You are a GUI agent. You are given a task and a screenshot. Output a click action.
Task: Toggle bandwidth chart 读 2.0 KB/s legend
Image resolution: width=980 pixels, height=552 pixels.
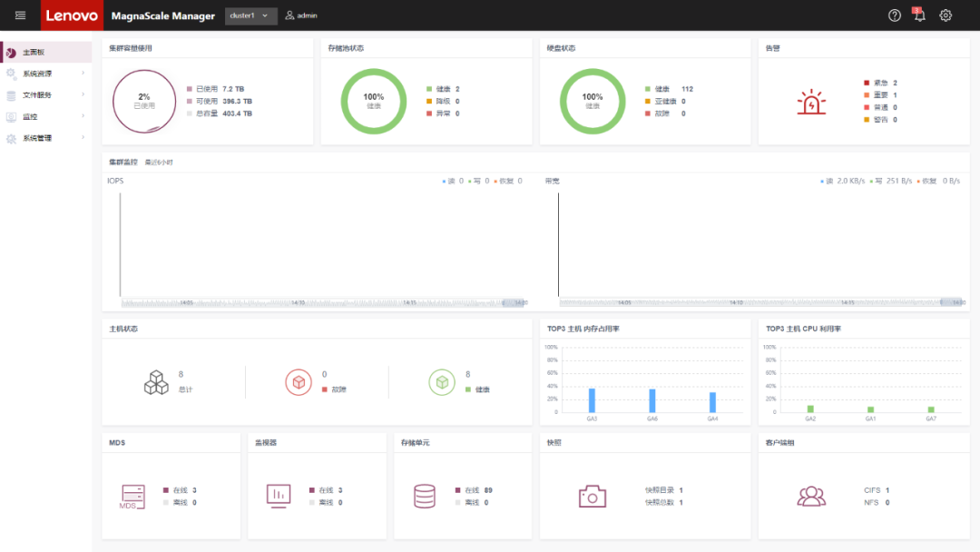click(842, 182)
